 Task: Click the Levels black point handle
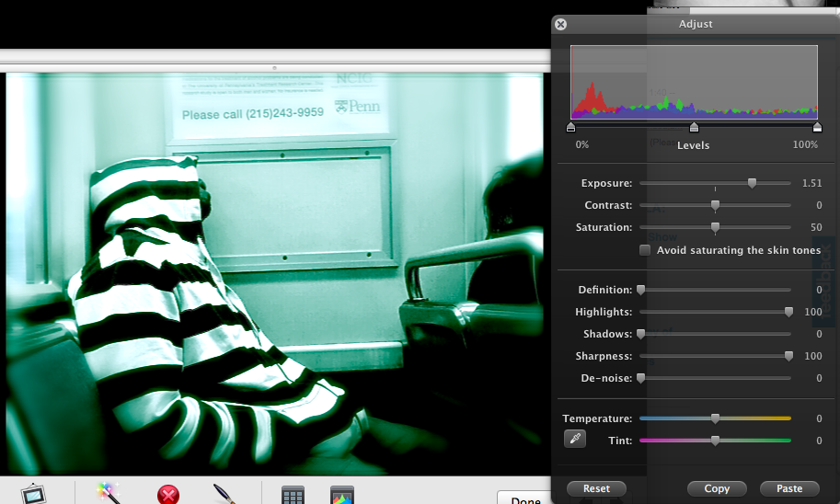click(x=571, y=128)
